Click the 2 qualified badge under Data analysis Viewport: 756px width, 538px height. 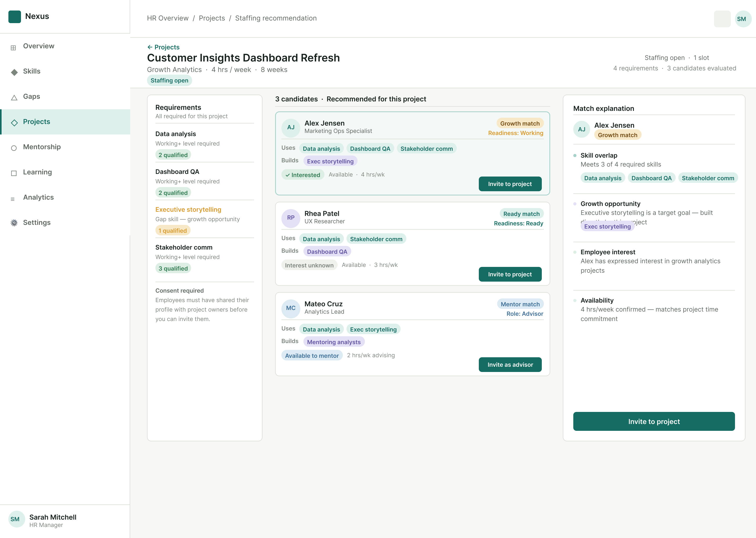[173, 155]
